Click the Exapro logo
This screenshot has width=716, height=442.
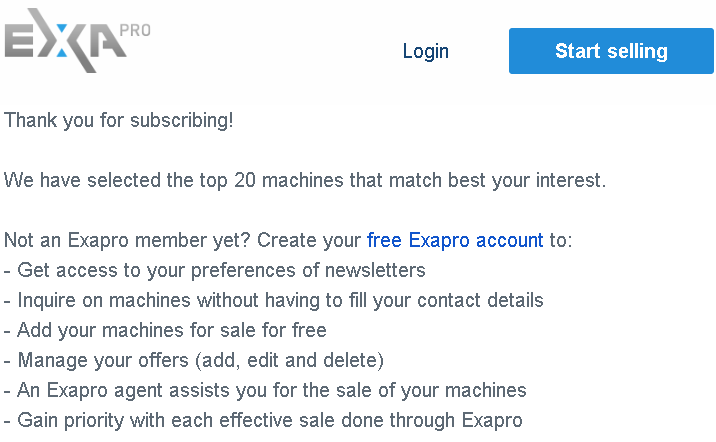(78, 40)
